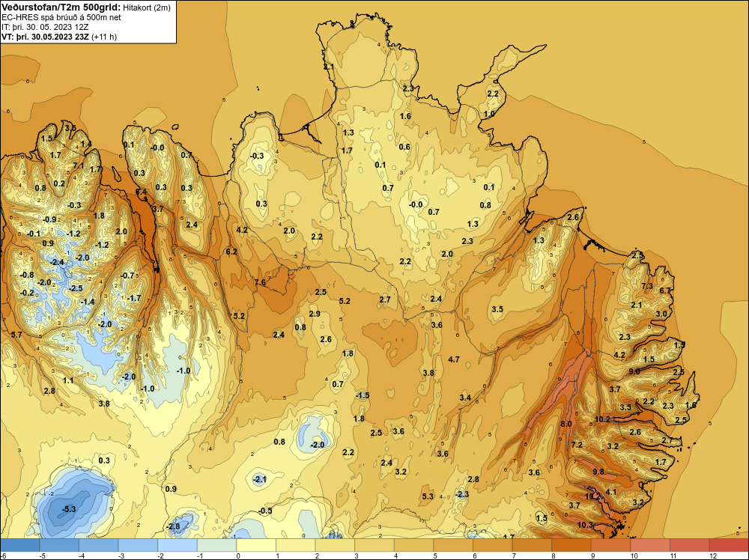Viewport: 749px width, 560px height.
Task: Select the "-0.7" temperature label
Action: click(127, 276)
